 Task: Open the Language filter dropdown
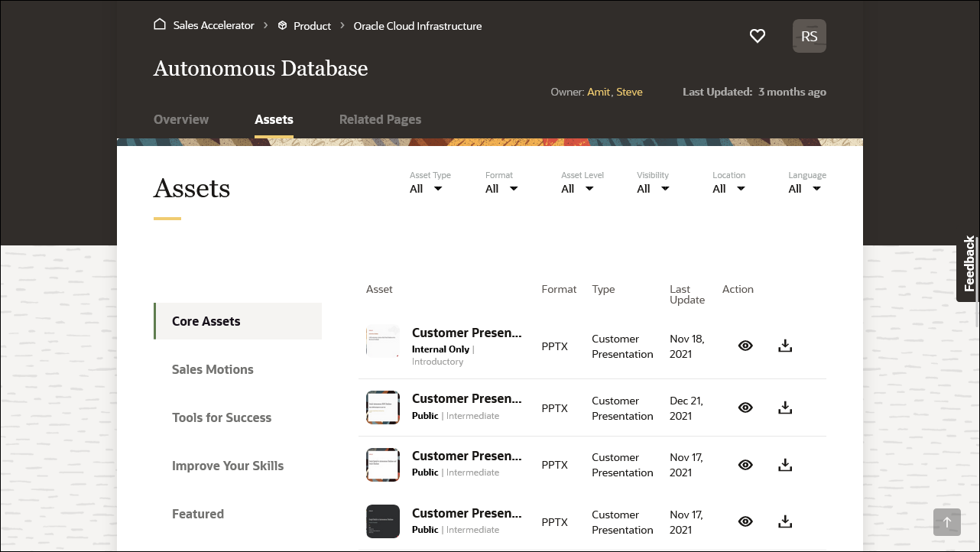point(804,188)
